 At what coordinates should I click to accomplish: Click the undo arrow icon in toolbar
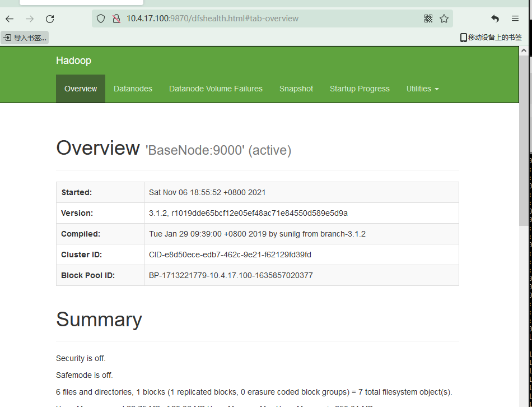pos(495,18)
